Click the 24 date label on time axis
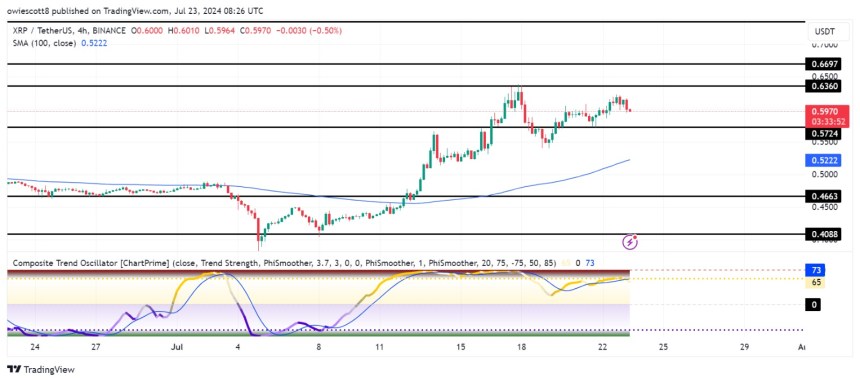The width and height of the screenshot is (860, 382). tap(35, 347)
